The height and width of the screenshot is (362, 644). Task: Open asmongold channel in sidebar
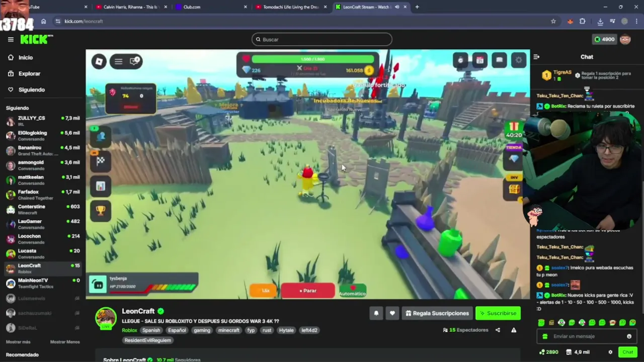point(43,165)
